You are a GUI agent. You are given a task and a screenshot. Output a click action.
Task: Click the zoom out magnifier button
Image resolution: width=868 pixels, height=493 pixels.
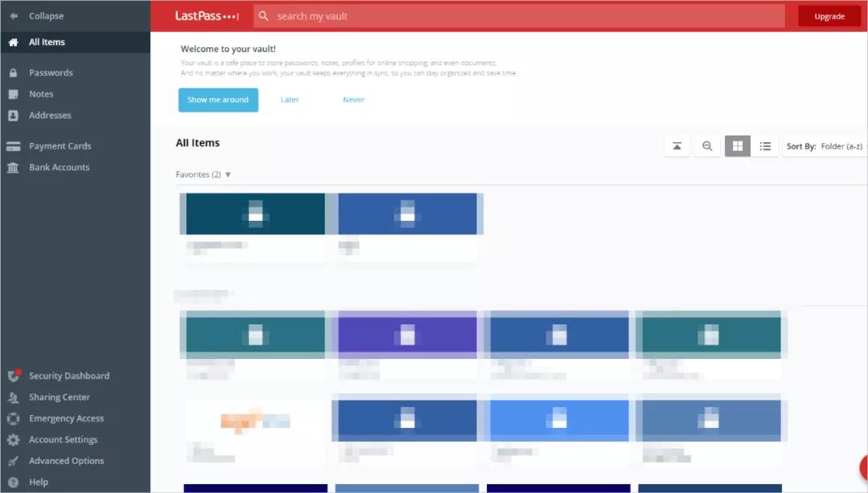point(707,146)
